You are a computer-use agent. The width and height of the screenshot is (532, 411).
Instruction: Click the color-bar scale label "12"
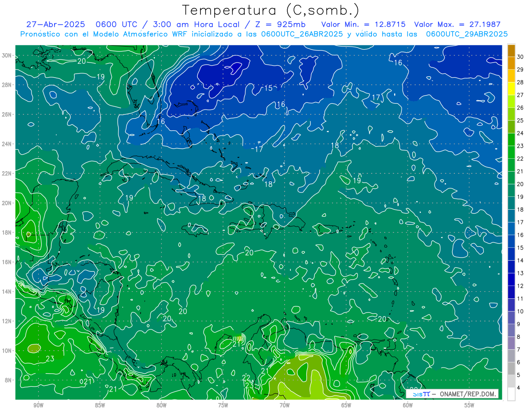click(520, 286)
